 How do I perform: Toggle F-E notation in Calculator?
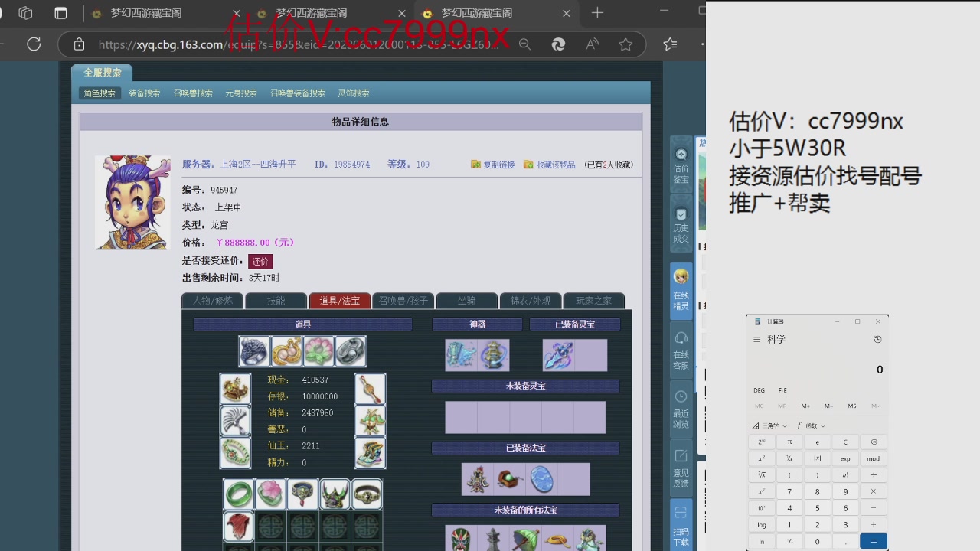pos(782,390)
